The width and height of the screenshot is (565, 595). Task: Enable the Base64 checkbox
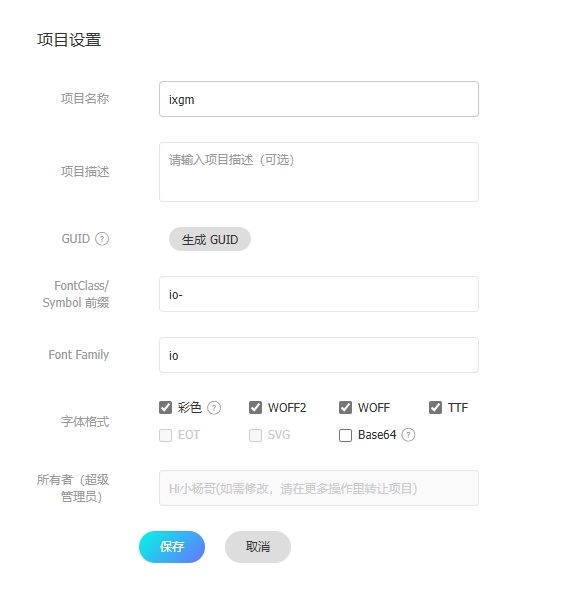(345, 435)
